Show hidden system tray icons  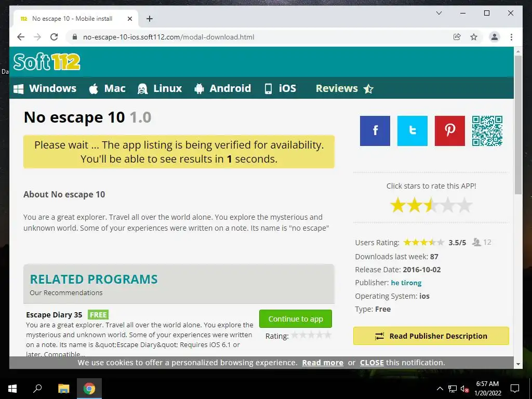440,389
